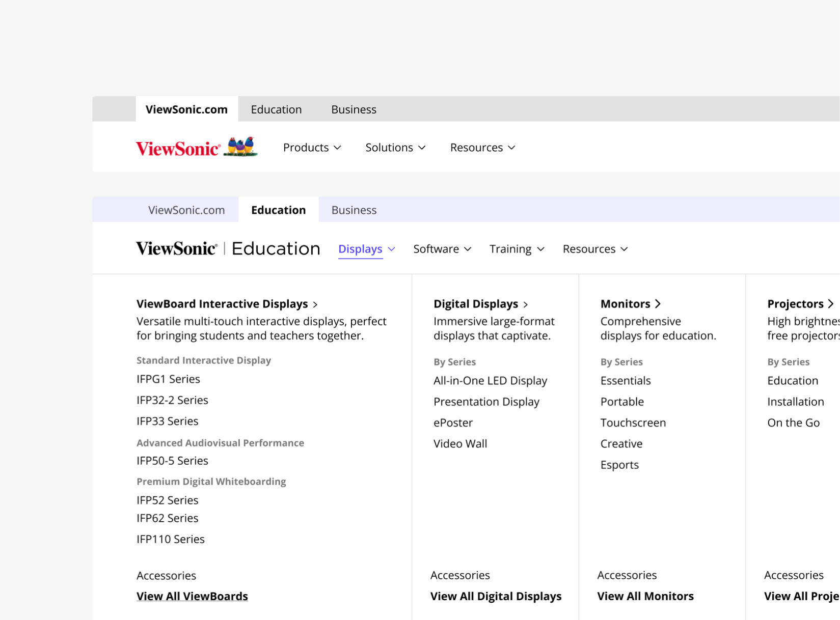Viewport: 840px width, 620px height.
Task: Select the ViewSonic.com tab in the lavender bar
Action: click(x=186, y=210)
